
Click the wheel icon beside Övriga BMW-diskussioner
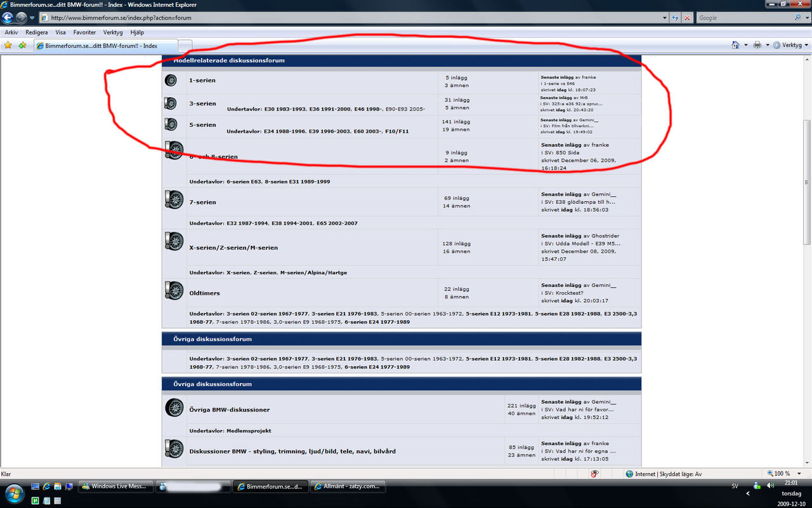click(x=174, y=408)
